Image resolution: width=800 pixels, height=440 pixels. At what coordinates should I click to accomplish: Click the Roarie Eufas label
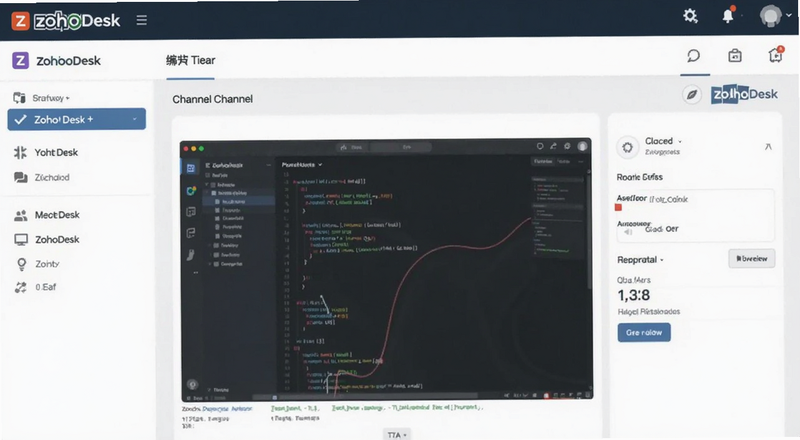[x=639, y=177]
